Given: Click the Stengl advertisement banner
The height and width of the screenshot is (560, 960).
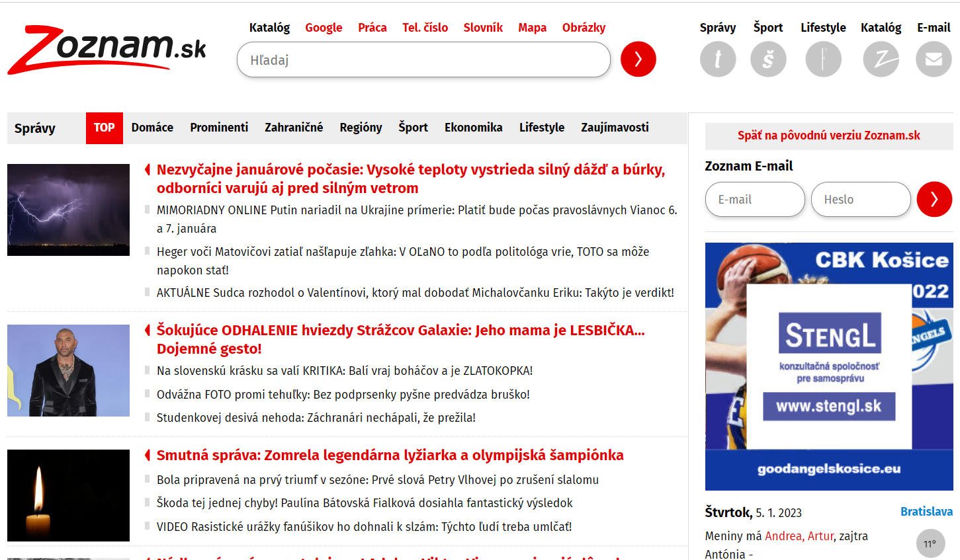Looking at the screenshot, I should point(828,366).
